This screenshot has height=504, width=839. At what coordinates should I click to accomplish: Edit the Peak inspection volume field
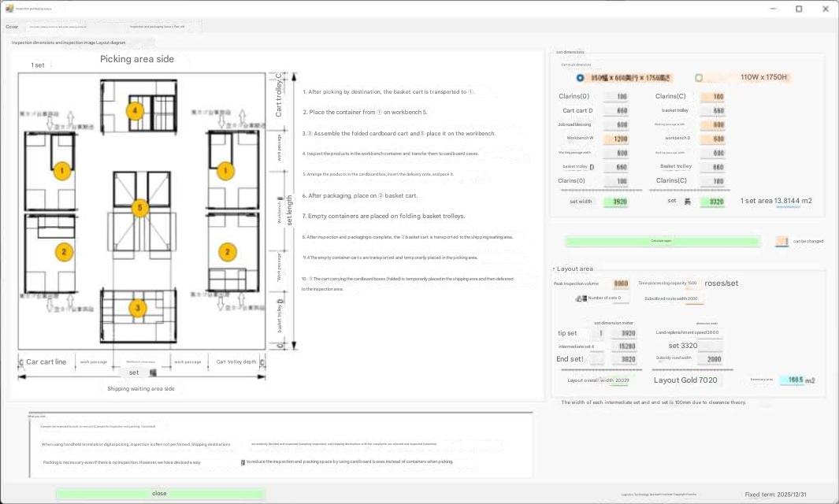coord(621,283)
